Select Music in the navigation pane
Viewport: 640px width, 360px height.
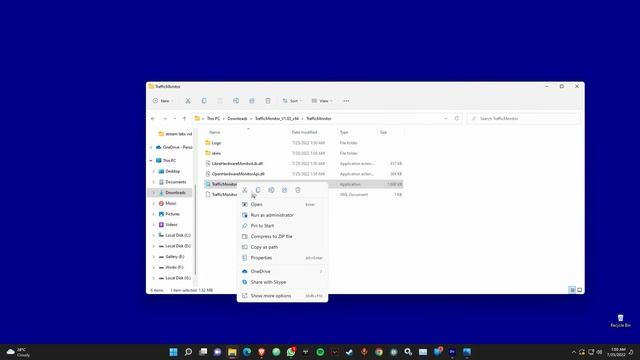[x=170, y=203]
